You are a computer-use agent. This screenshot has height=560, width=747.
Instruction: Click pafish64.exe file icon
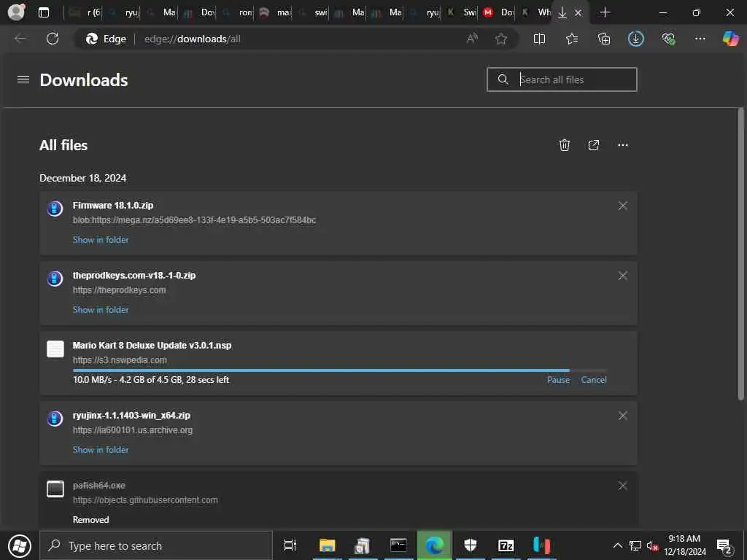pyautogui.click(x=55, y=489)
